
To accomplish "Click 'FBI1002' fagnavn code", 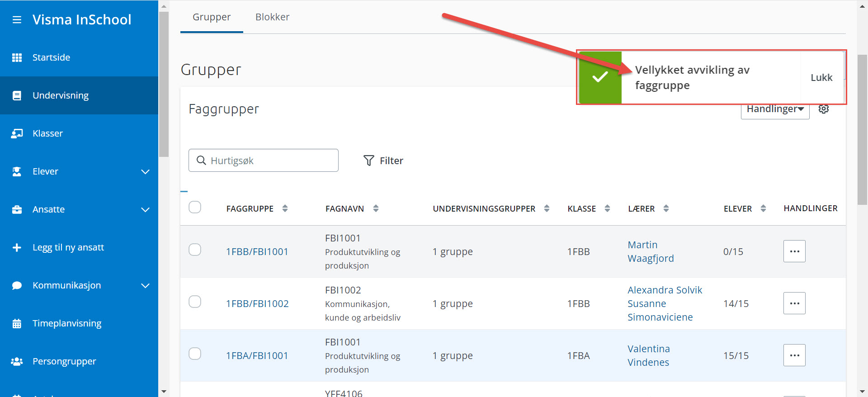I will (x=343, y=290).
